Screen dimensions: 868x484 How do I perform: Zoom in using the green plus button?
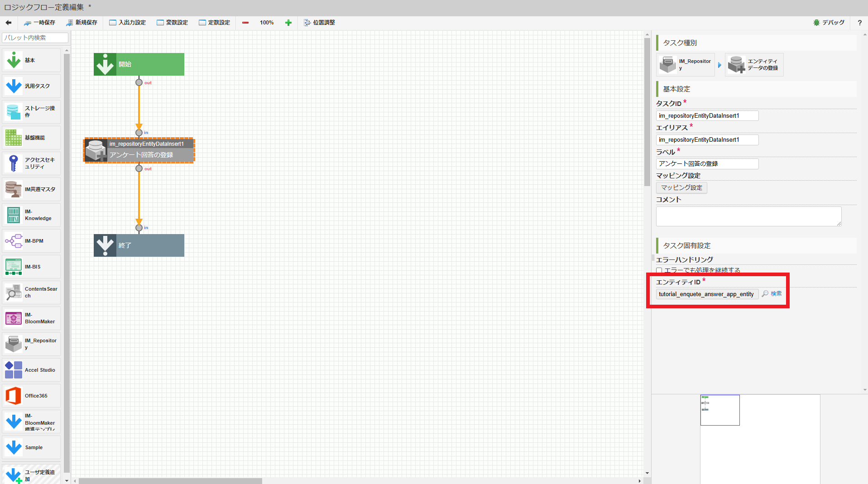tap(288, 22)
